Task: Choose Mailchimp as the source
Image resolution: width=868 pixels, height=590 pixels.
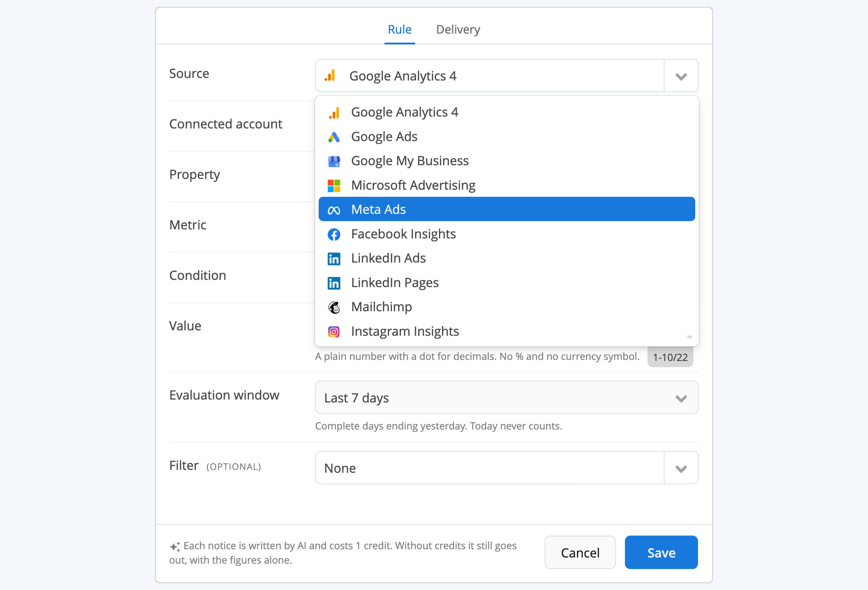Action: pos(507,307)
